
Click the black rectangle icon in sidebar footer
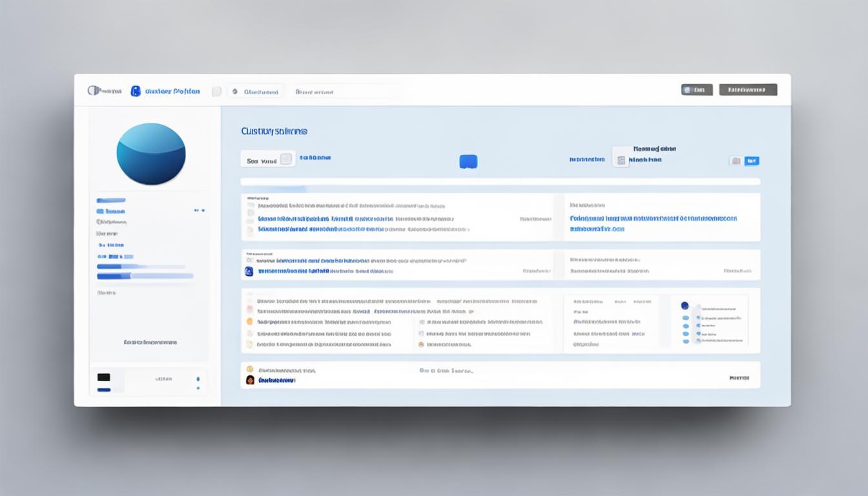point(103,377)
